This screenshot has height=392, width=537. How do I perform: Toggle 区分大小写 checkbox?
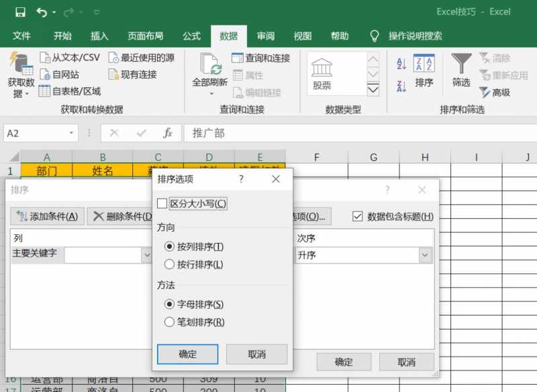tap(162, 203)
